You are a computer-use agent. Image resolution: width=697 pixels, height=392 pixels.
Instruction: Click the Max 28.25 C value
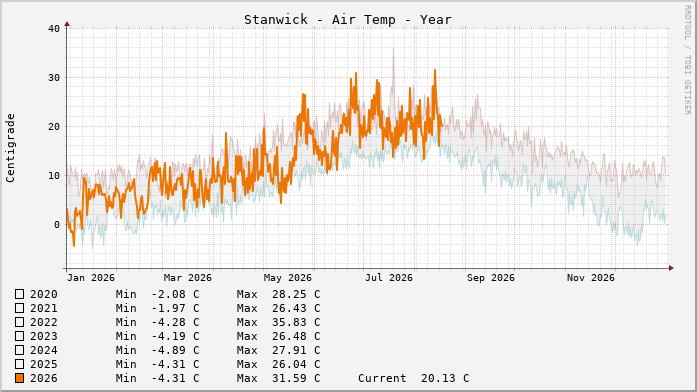(278, 294)
